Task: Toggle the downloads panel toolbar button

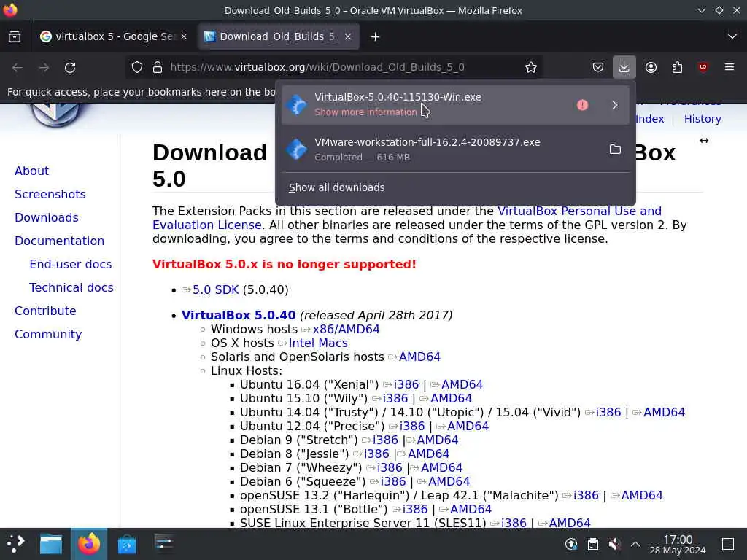Action: [x=624, y=67]
